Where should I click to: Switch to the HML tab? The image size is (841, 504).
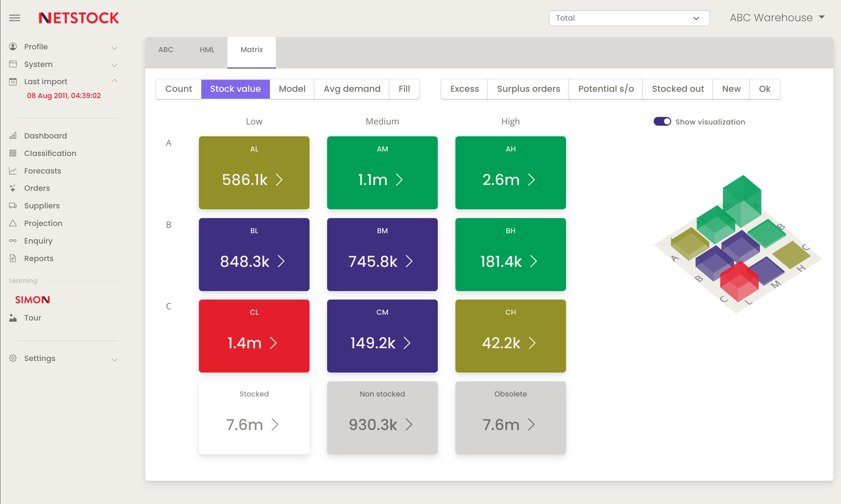[207, 50]
